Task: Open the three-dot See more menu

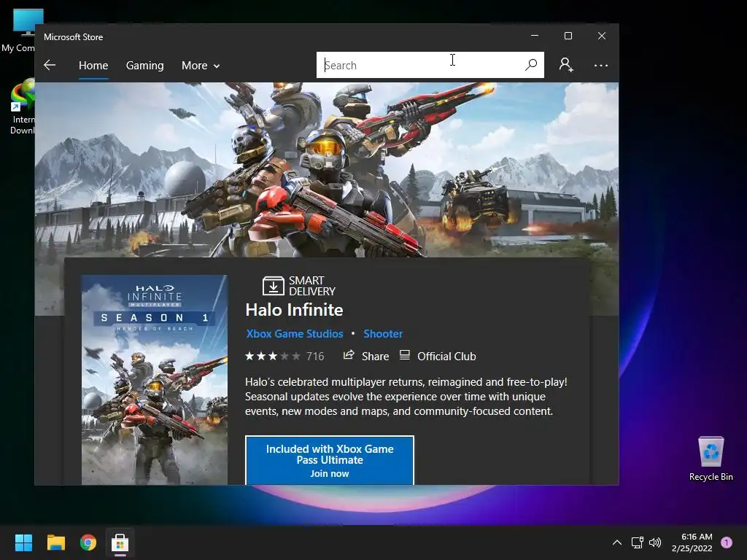Action: click(x=601, y=65)
